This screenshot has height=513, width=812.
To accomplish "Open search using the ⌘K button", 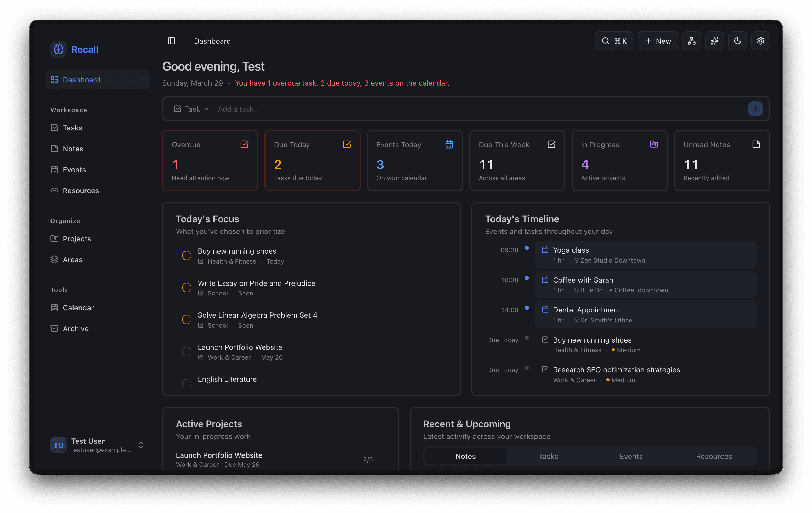I will (x=614, y=41).
